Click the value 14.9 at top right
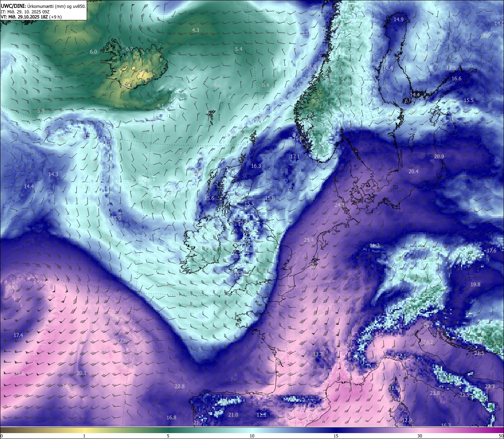The height and width of the screenshot is (439, 504). coord(398,20)
